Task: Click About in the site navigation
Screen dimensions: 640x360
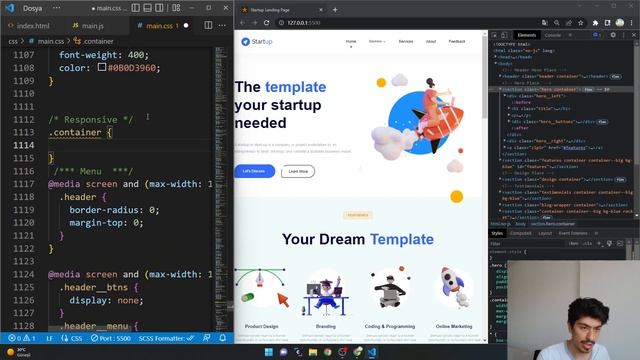Action: [431, 41]
